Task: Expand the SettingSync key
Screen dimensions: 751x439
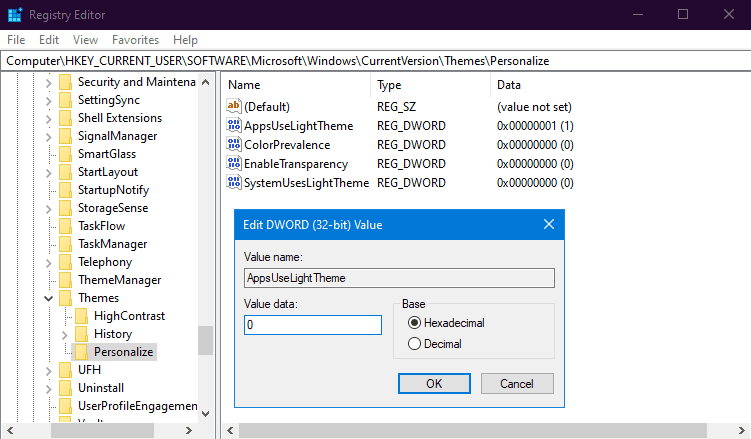Action: coord(48,101)
